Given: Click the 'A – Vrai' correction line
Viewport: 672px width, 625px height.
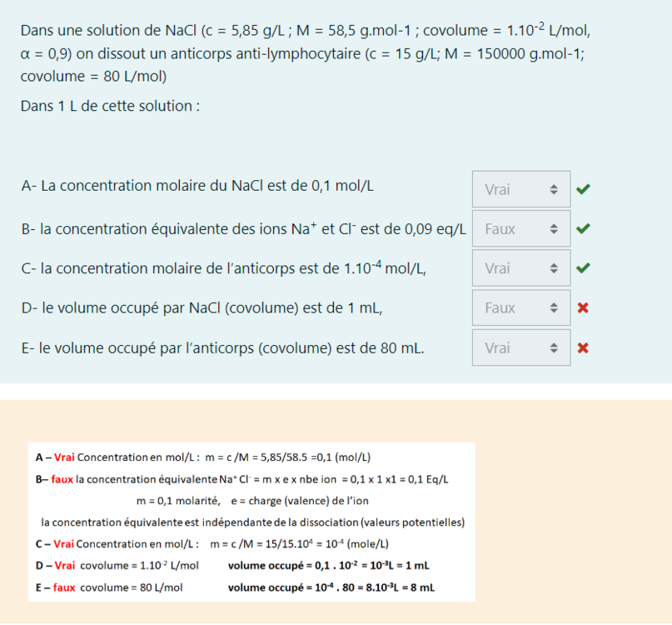Looking at the screenshot, I should (x=203, y=457).
